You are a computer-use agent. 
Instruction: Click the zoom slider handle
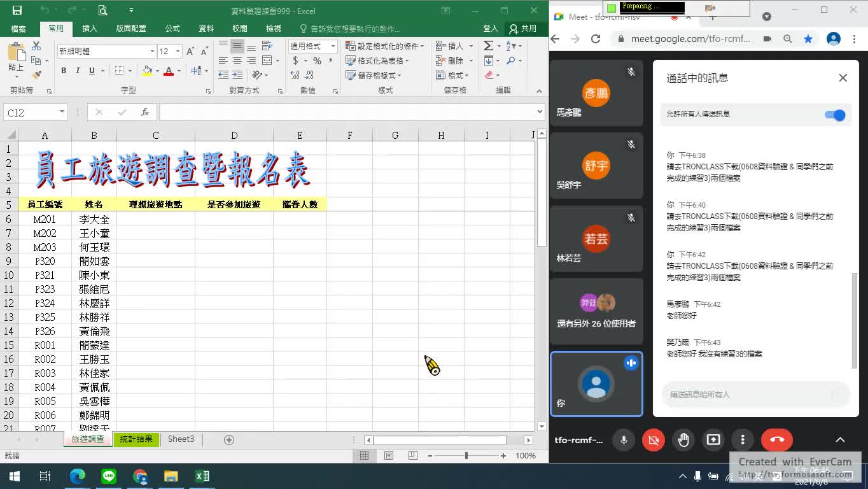pyautogui.click(x=466, y=456)
